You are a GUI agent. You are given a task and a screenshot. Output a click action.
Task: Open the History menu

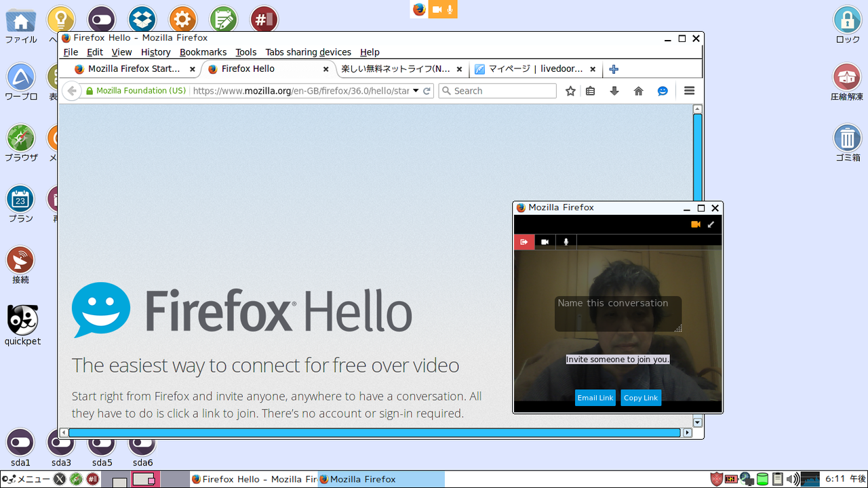(x=156, y=52)
